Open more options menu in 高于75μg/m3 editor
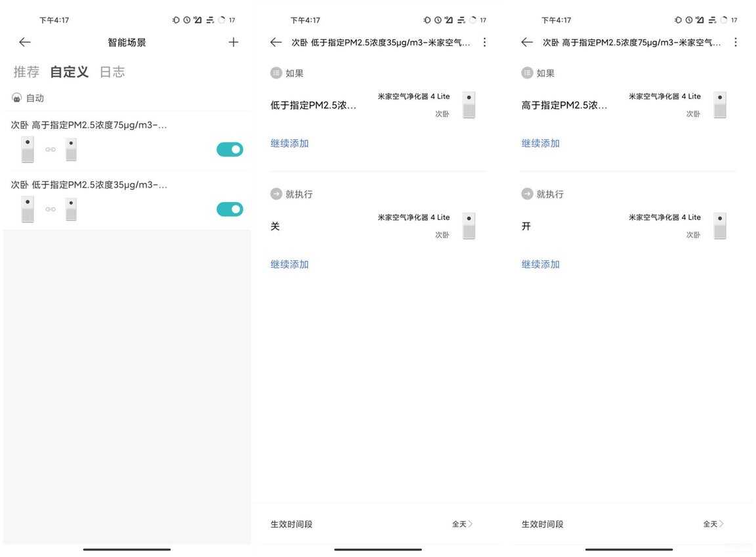Screen dimensions: 756x557 click(x=736, y=43)
